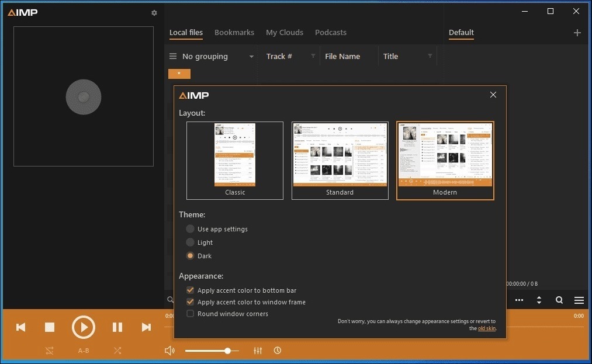This screenshot has width=592, height=364.
Task: Switch to the Bookmarks tab
Action: pyautogui.click(x=234, y=33)
